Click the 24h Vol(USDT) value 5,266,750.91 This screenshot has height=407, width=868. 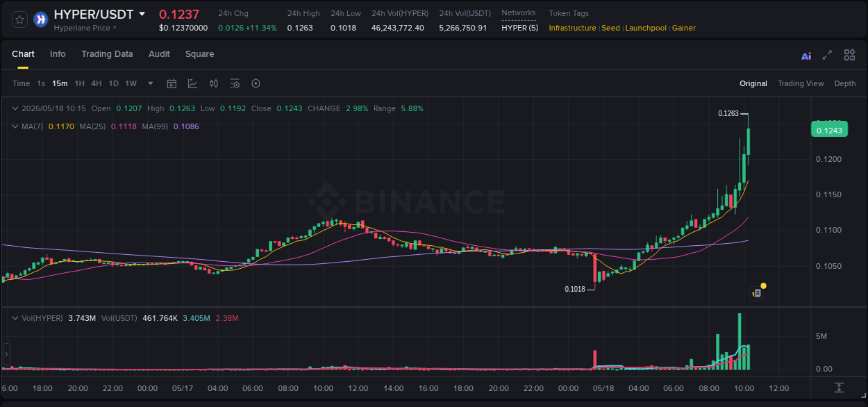(463, 28)
